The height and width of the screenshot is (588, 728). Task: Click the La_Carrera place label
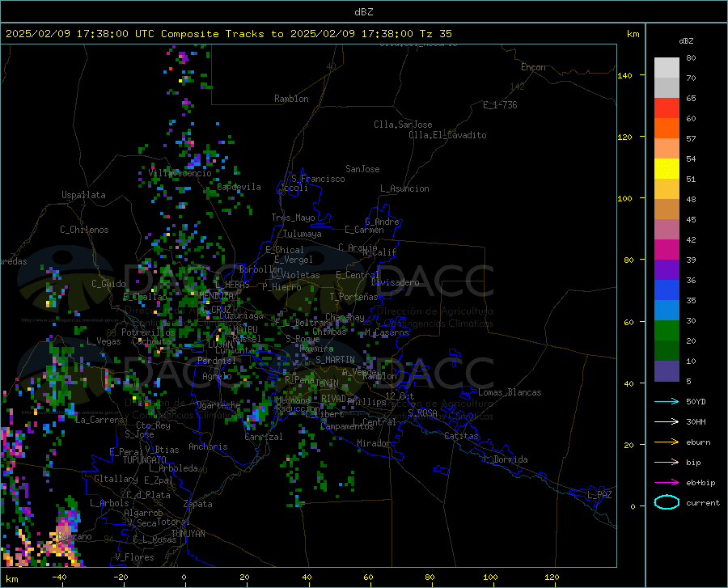click(x=99, y=420)
